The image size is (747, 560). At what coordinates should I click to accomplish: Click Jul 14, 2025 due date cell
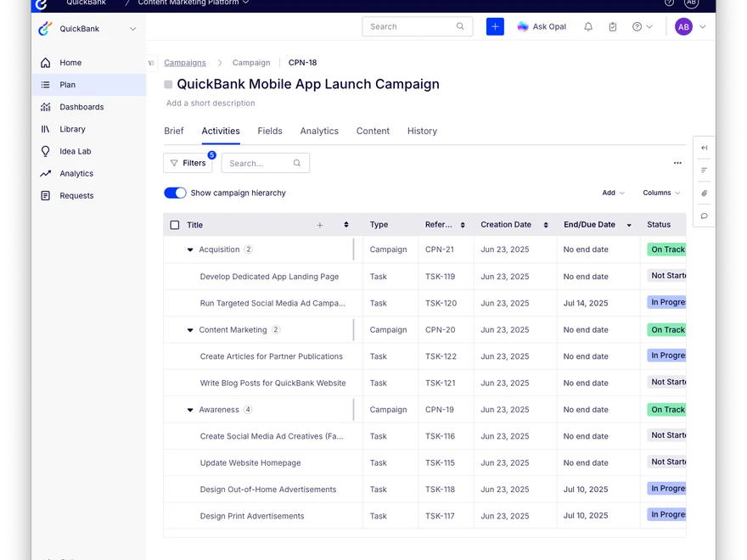click(x=586, y=304)
